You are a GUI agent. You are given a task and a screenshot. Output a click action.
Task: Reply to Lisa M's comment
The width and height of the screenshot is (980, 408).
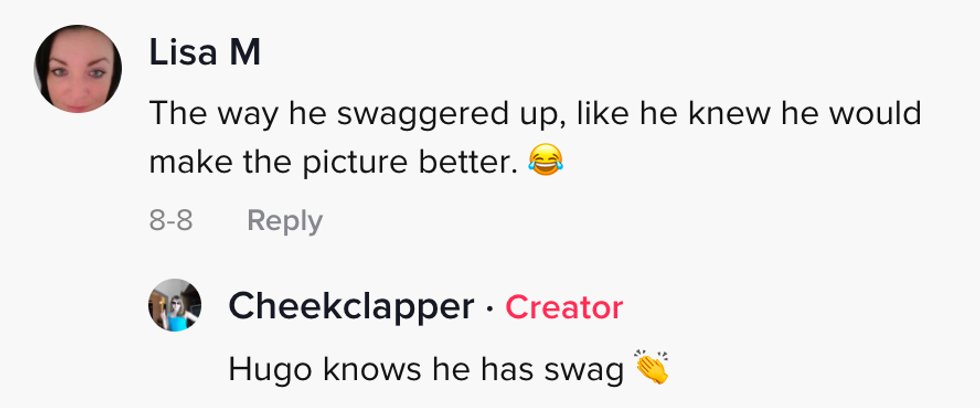tap(284, 221)
